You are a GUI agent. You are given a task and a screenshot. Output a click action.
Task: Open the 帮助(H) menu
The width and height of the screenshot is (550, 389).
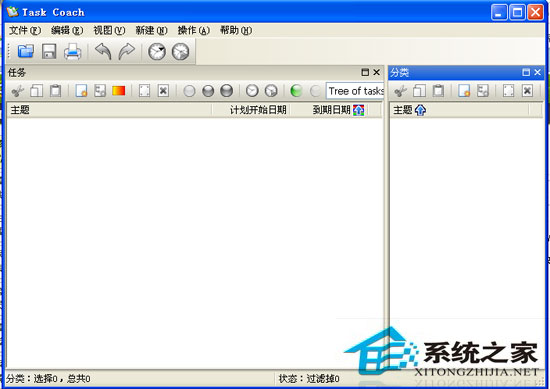pos(236,31)
